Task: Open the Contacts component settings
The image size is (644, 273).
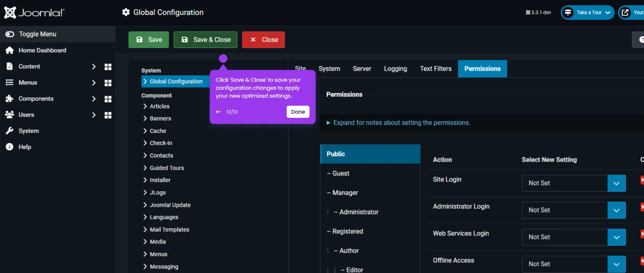Action: [161, 156]
